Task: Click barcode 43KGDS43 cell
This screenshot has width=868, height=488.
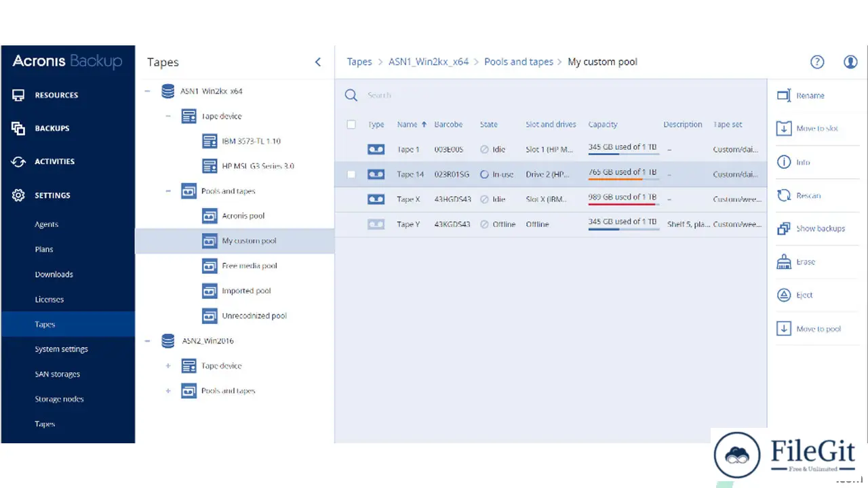Action: coord(452,224)
